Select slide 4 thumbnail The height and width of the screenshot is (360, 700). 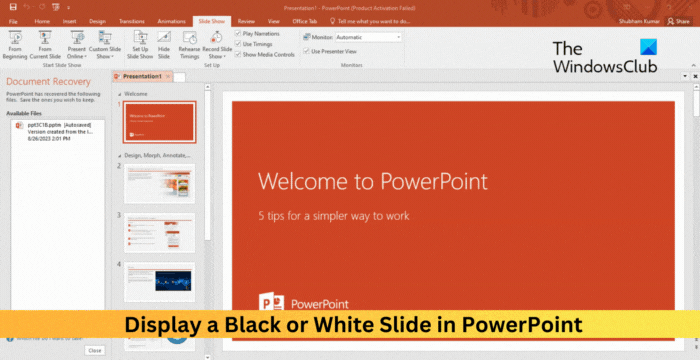[x=159, y=282]
